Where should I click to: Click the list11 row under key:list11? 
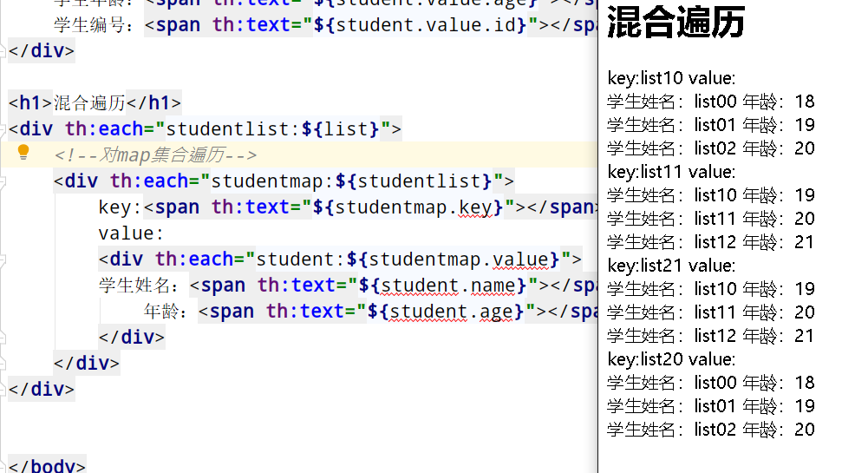point(711,218)
